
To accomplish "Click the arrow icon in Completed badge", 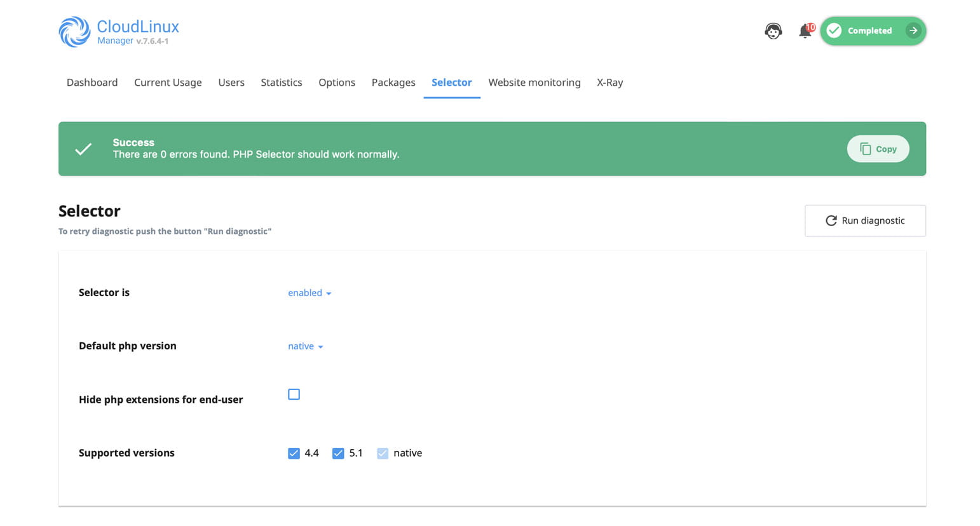I will coord(913,30).
